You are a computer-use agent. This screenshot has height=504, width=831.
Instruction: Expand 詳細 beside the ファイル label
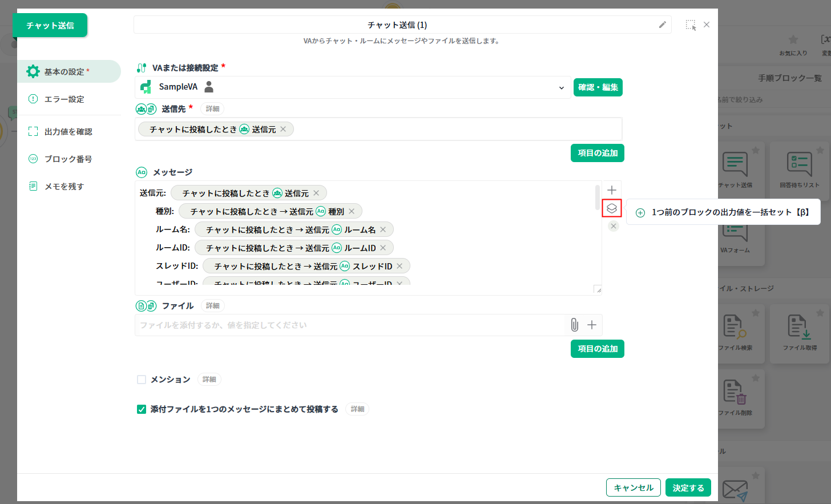(212, 306)
